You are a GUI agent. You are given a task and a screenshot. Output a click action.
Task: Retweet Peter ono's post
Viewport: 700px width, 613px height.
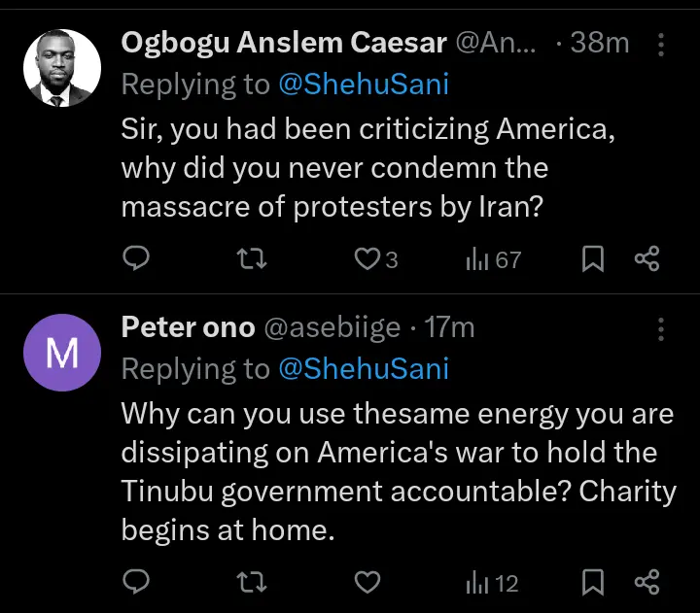(252, 582)
